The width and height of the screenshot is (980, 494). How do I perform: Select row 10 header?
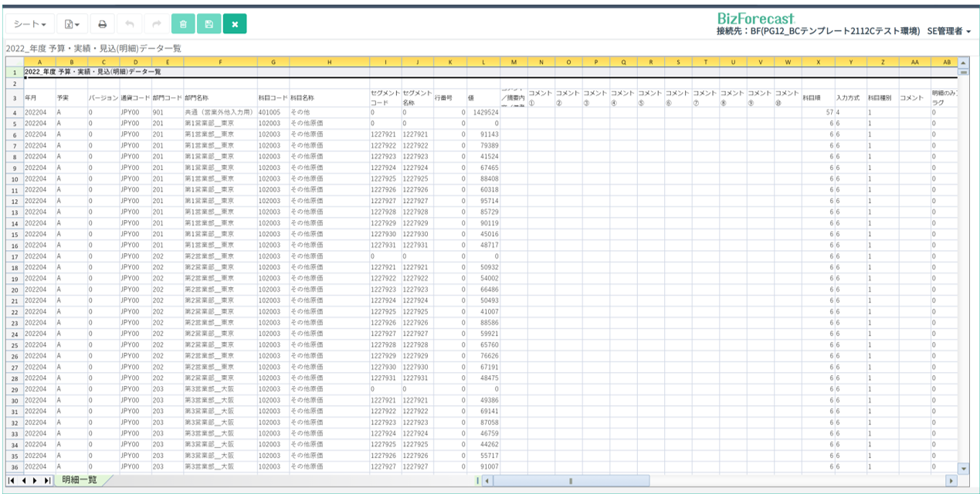(14, 179)
